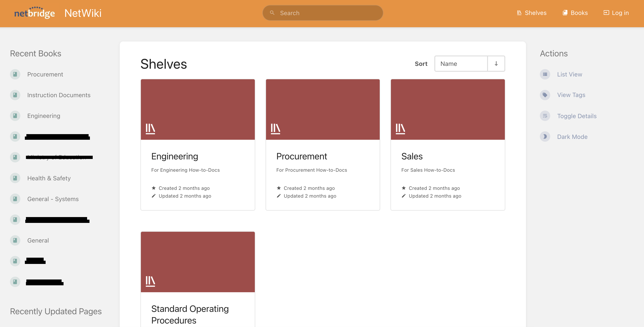
Task: Toggle Details in the Actions panel
Action: click(577, 116)
